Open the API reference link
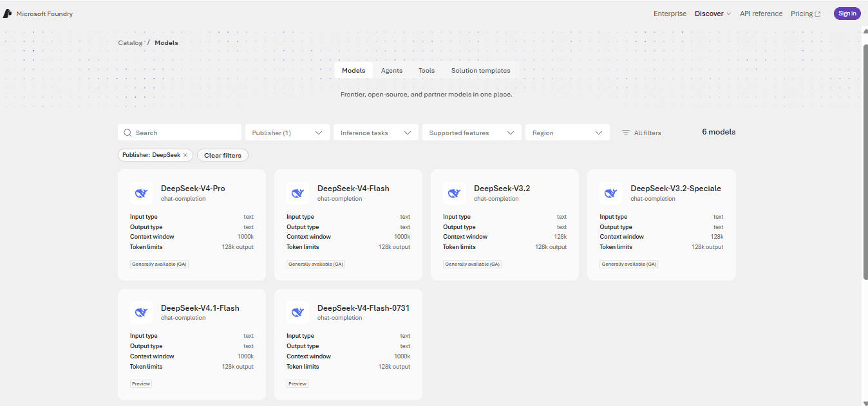 coord(761,14)
